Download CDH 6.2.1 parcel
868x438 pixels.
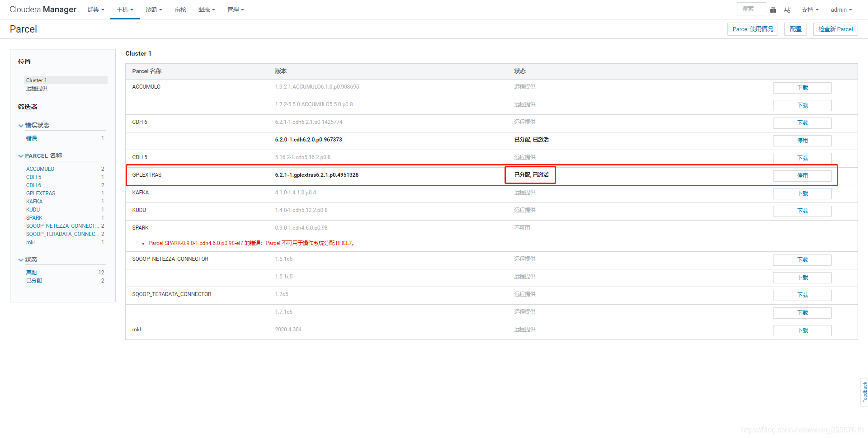point(802,123)
